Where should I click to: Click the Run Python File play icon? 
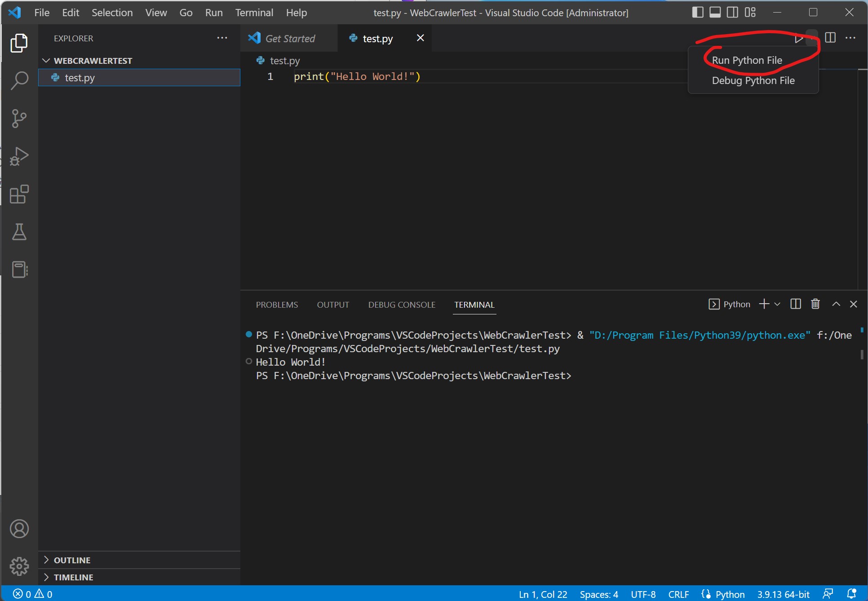pyautogui.click(x=798, y=38)
